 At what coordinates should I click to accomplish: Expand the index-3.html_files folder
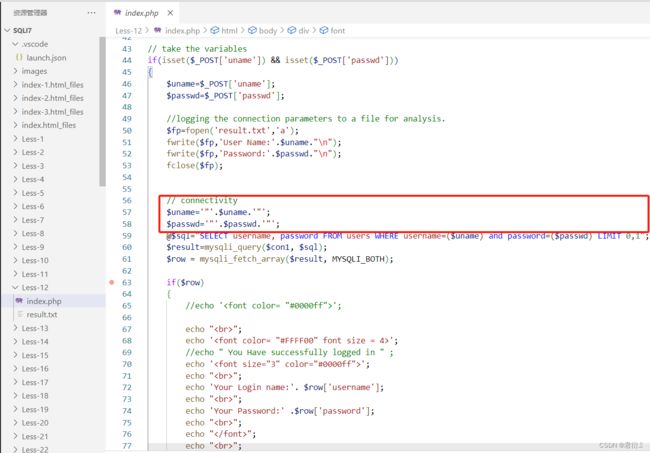coord(15,111)
